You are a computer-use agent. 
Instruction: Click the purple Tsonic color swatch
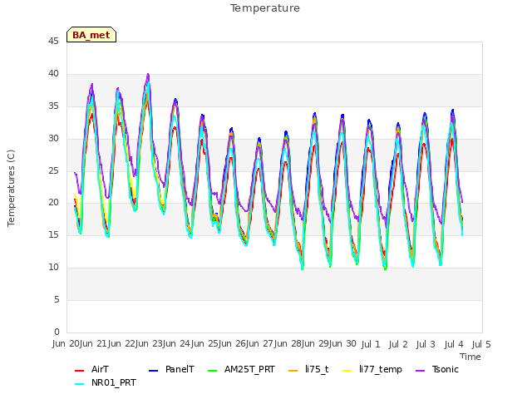(421, 371)
